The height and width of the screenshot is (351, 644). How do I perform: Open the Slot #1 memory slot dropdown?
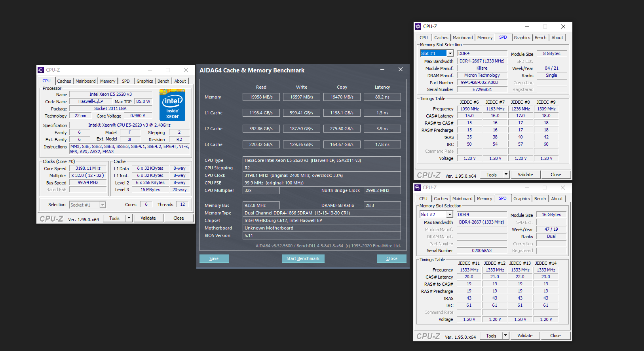point(450,53)
